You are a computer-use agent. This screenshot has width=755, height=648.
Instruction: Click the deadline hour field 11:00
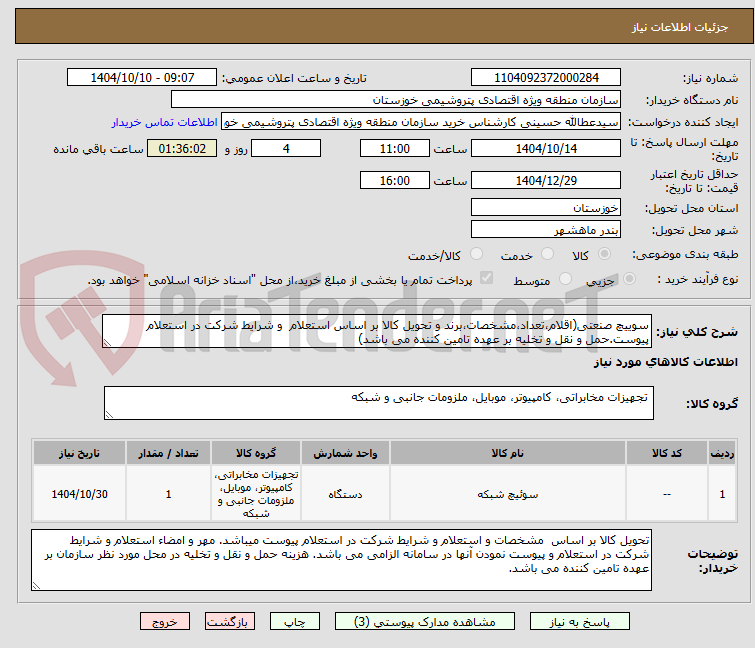(395, 148)
